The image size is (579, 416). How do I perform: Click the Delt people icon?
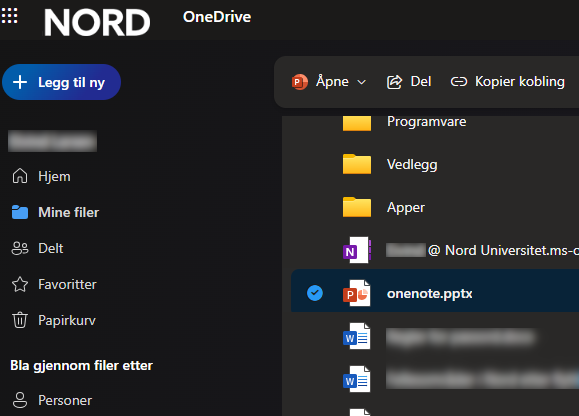pyautogui.click(x=20, y=248)
